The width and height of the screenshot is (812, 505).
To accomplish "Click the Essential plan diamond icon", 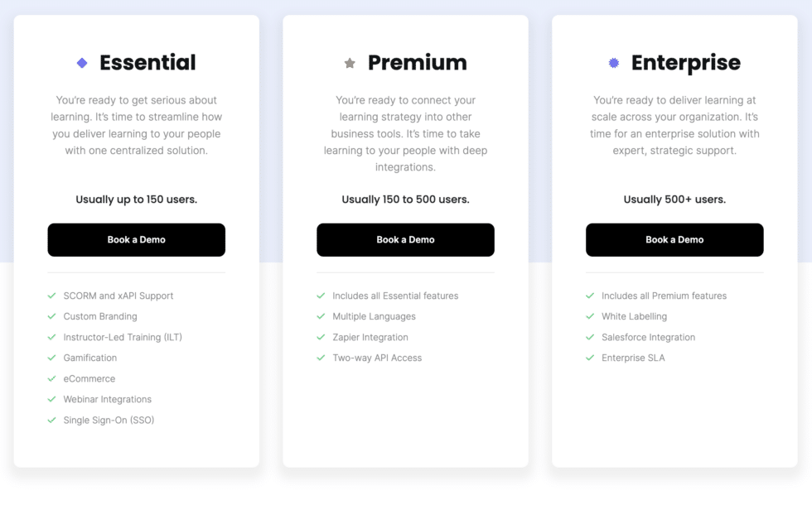I will (x=82, y=63).
